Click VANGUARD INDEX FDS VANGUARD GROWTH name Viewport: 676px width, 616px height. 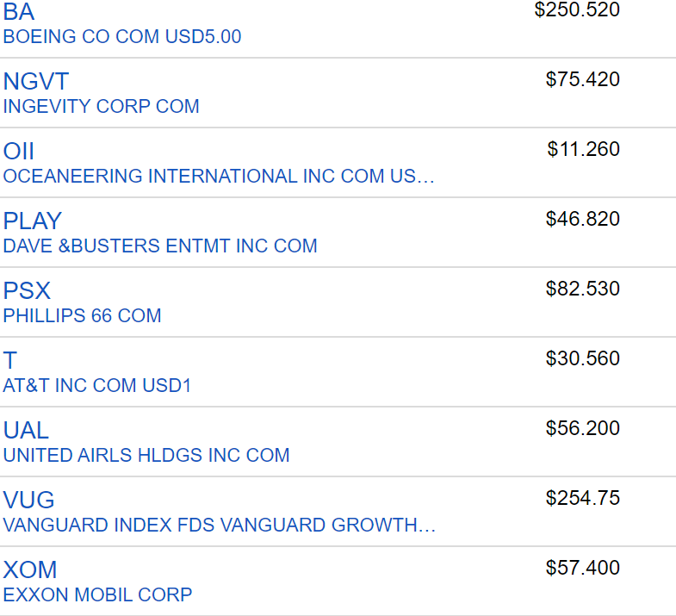219,526
